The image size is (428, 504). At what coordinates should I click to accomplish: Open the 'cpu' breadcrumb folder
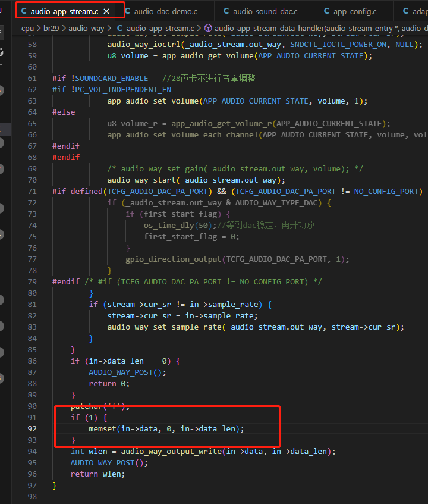[x=27, y=29]
